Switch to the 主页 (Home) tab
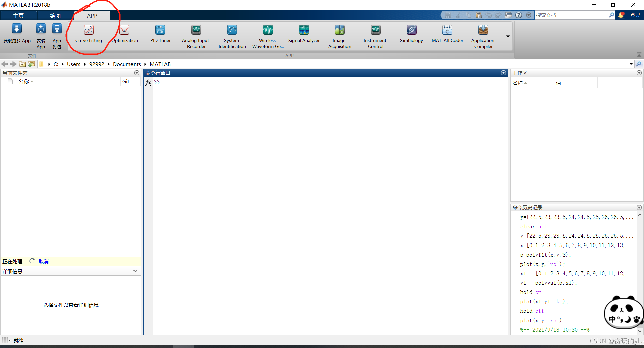Viewport: 644px width, 348px height. click(18, 16)
